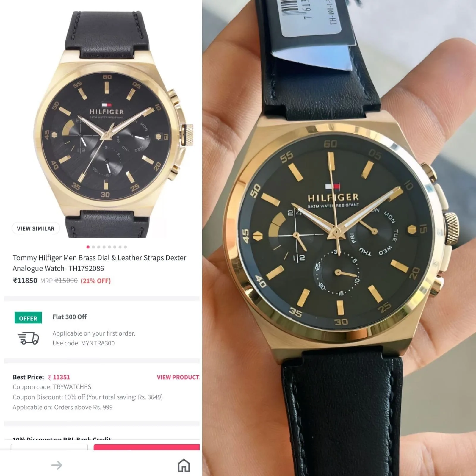
Task: Tap the delivery truck icon
Action: (29, 338)
